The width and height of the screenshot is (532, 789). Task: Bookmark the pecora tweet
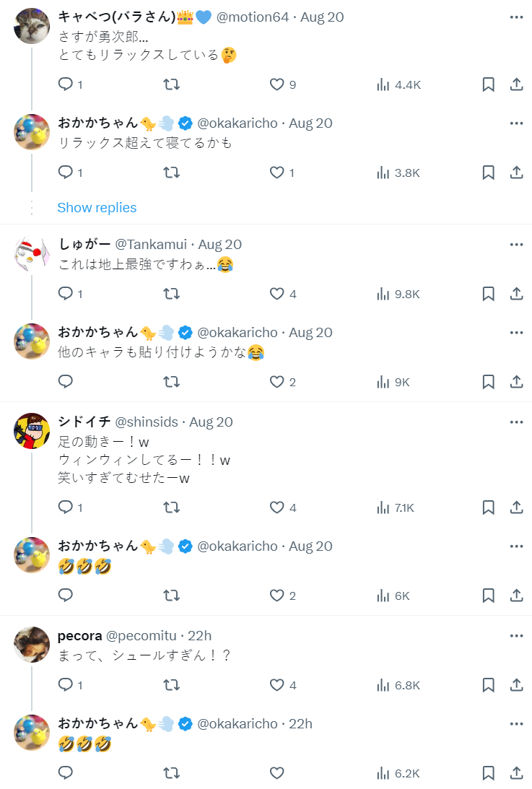click(x=488, y=685)
